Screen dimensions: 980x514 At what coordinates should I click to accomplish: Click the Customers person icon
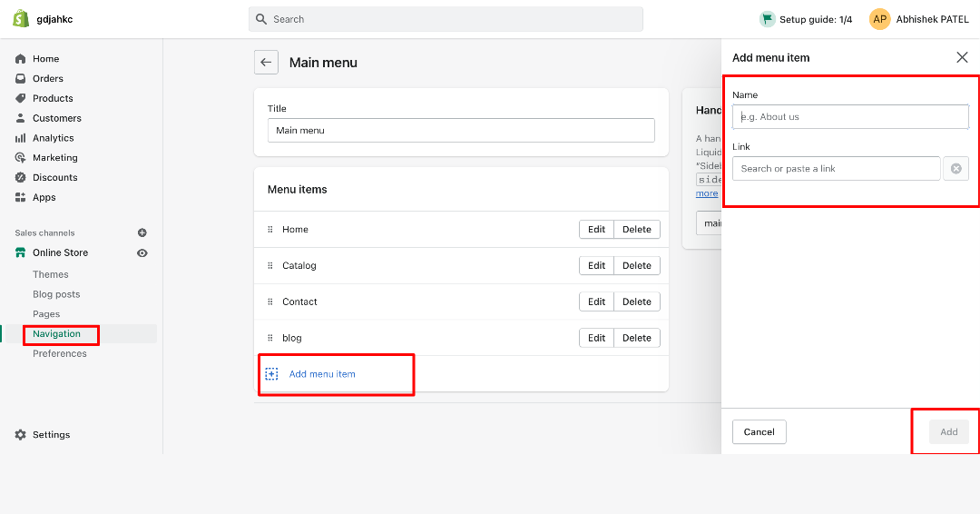(x=21, y=118)
